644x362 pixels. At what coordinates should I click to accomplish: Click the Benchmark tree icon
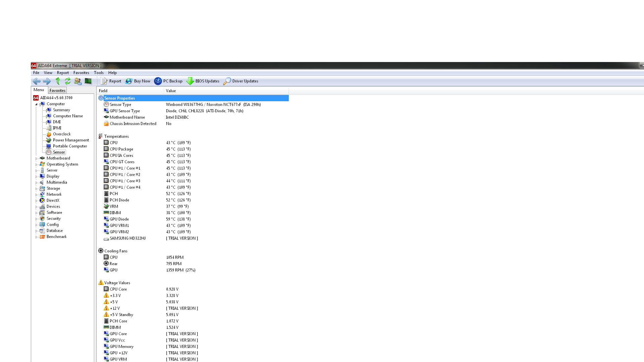coord(42,237)
